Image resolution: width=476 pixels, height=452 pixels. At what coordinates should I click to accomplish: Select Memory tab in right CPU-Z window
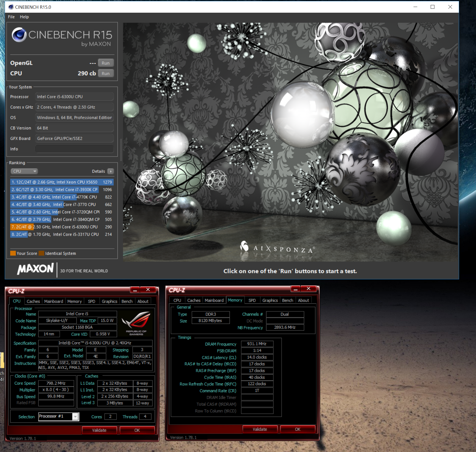[x=235, y=300]
